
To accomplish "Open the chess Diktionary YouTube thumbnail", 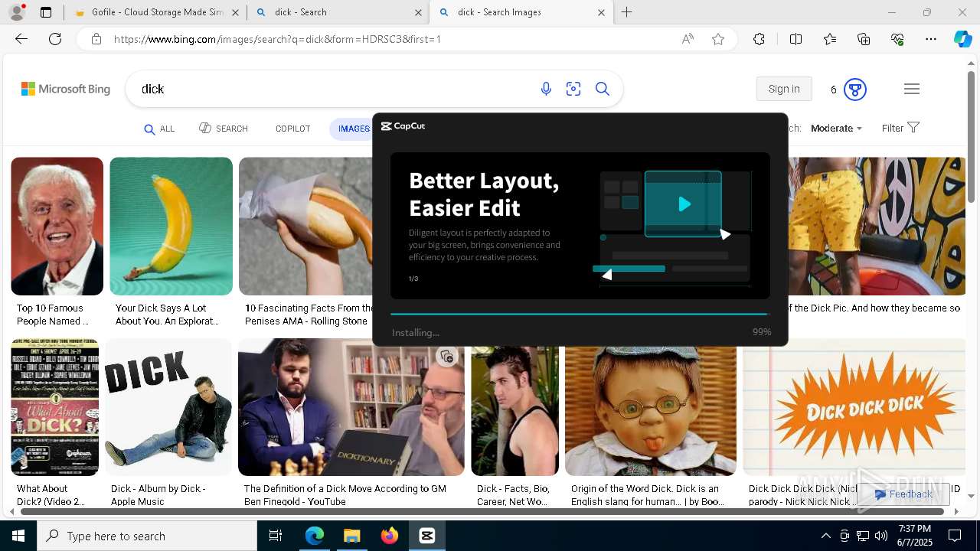I will tap(351, 407).
